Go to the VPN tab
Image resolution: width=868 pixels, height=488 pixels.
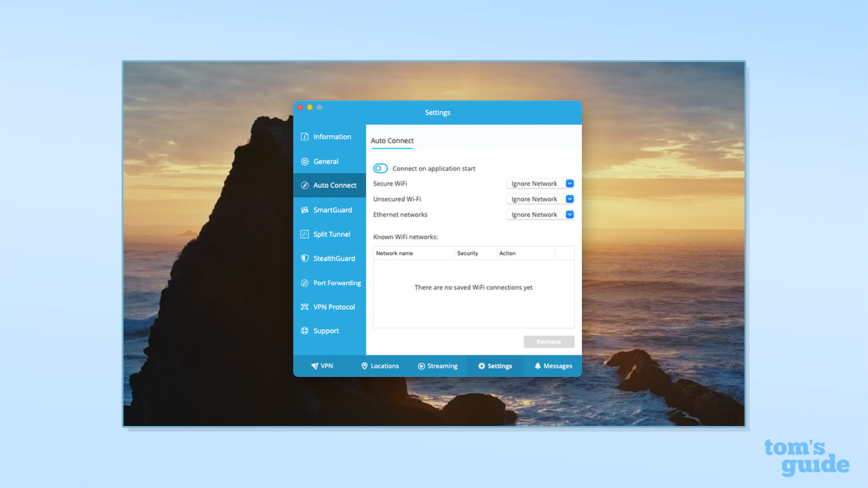click(322, 366)
